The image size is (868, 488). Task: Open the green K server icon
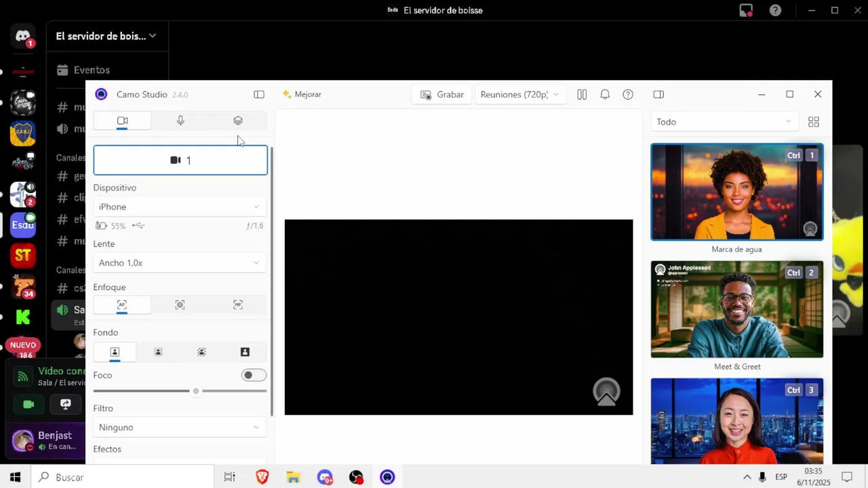pyautogui.click(x=23, y=317)
